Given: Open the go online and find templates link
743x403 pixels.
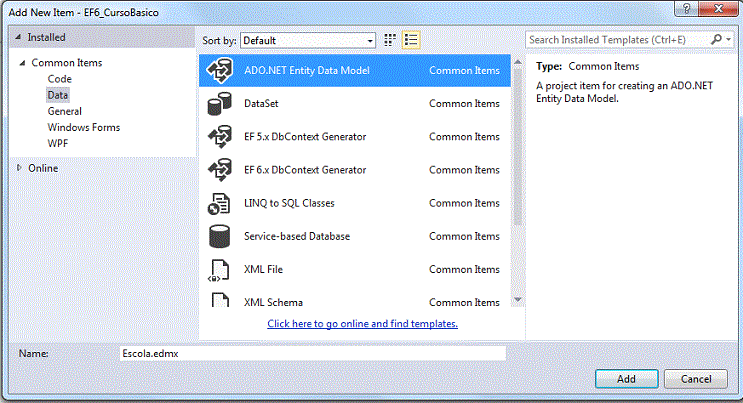Looking at the screenshot, I should [362, 323].
